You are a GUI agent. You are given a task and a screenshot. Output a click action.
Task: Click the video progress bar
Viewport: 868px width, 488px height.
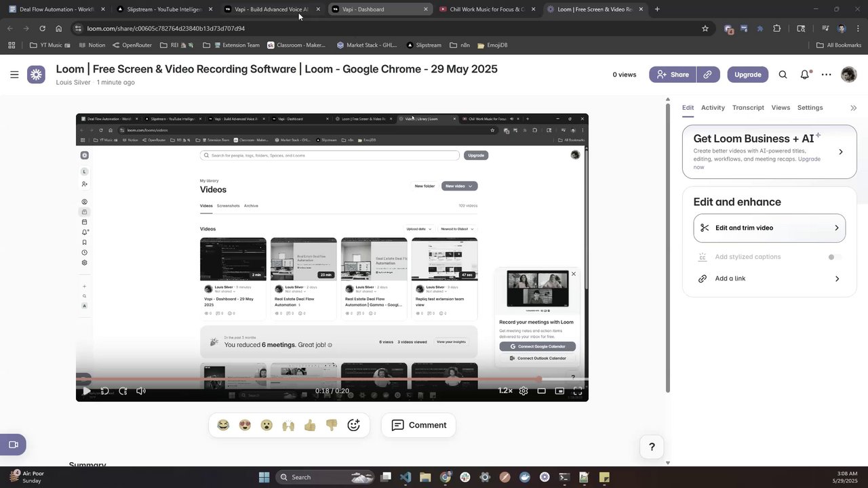(332, 379)
